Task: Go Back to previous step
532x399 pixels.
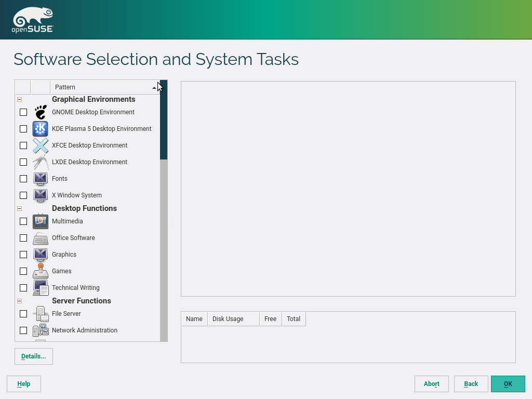Action: pos(471,384)
